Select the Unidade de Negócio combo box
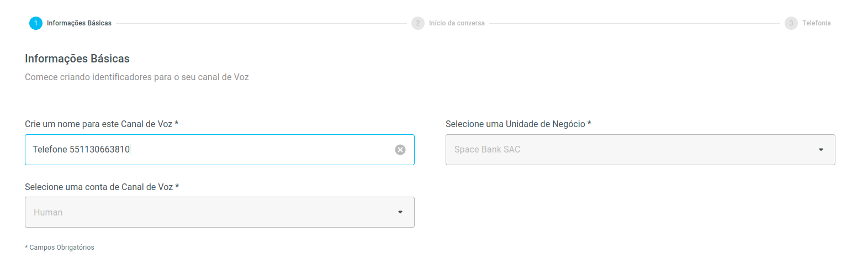 [641, 150]
